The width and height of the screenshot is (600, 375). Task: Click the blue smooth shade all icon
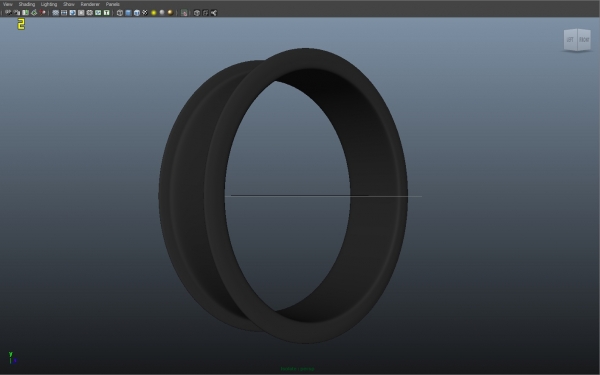(x=128, y=13)
